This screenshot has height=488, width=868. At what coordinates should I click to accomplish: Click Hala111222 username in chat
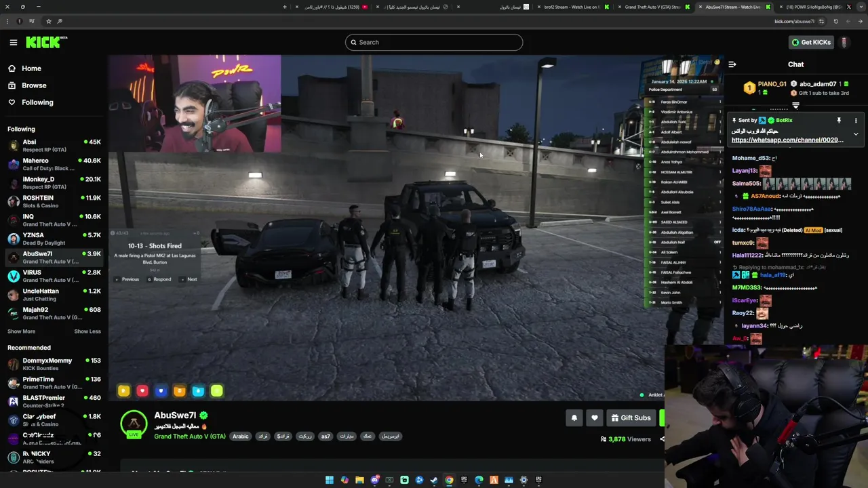(x=747, y=255)
